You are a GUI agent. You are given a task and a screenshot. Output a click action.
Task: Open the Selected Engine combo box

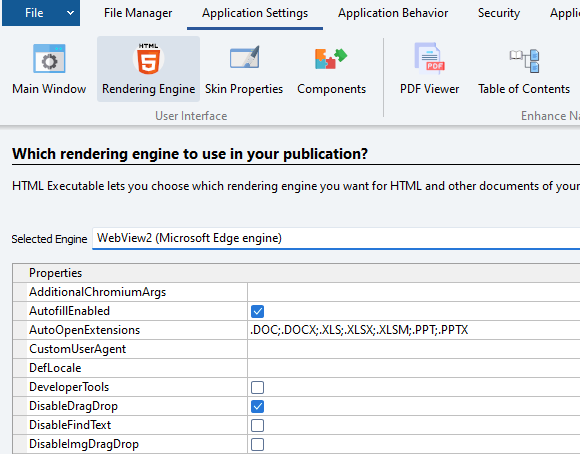336,238
